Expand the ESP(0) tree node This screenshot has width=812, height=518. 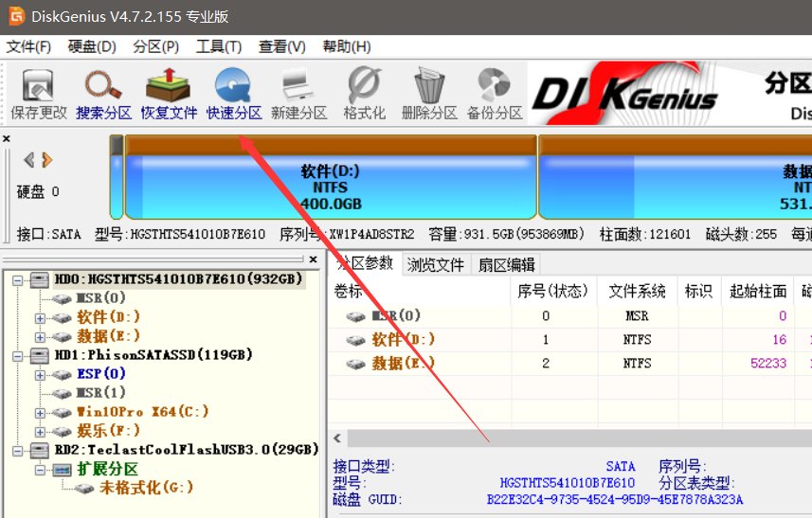coord(40,375)
